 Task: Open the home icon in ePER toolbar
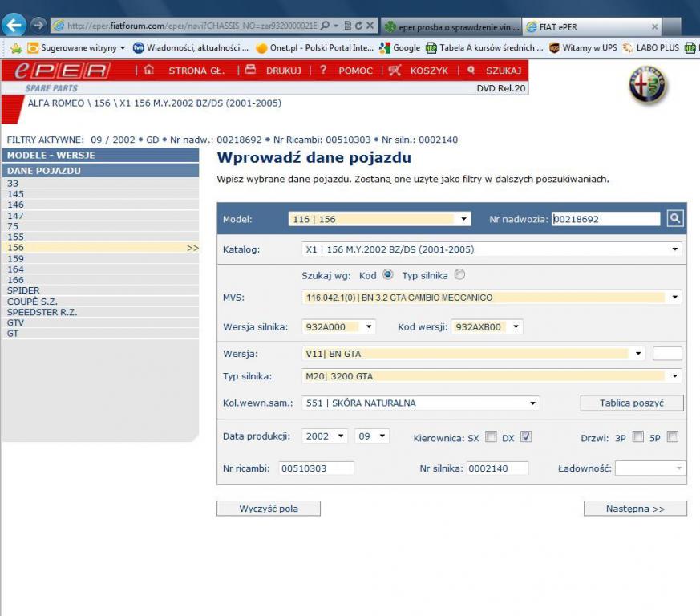149,70
